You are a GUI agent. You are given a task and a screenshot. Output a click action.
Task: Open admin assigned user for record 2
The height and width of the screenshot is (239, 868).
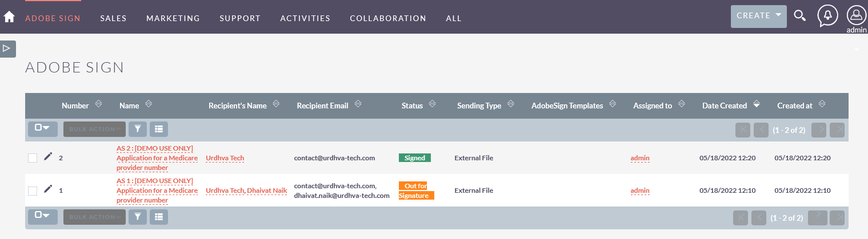640,158
